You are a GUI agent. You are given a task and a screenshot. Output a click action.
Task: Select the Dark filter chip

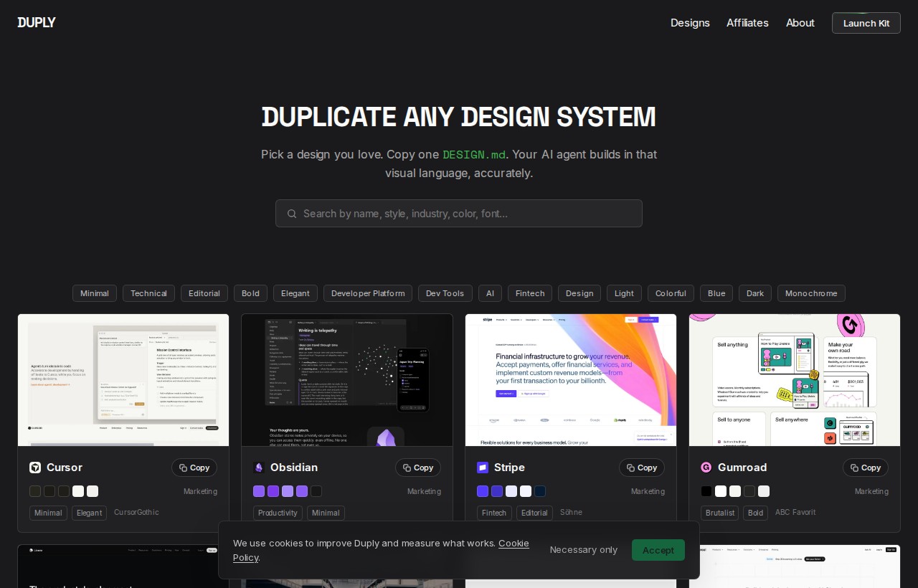tap(755, 293)
